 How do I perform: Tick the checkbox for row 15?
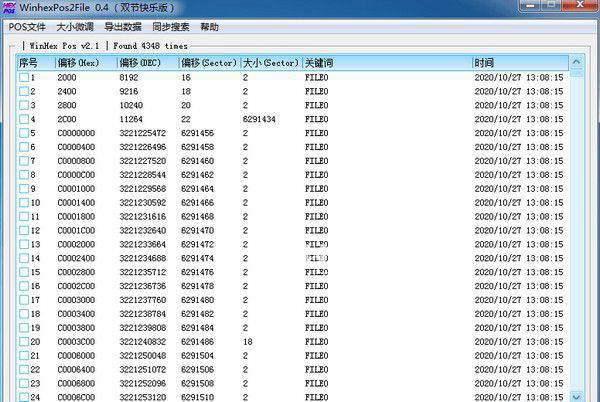point(24,272)
